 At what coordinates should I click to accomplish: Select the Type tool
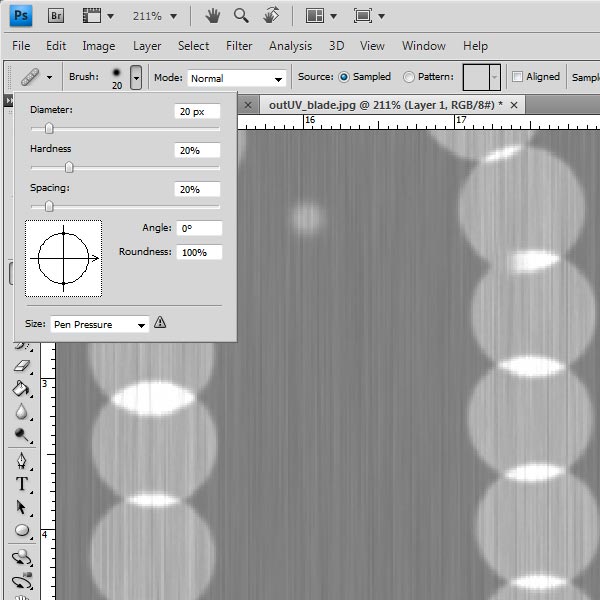pyautogui.click(x=21, y=484)
